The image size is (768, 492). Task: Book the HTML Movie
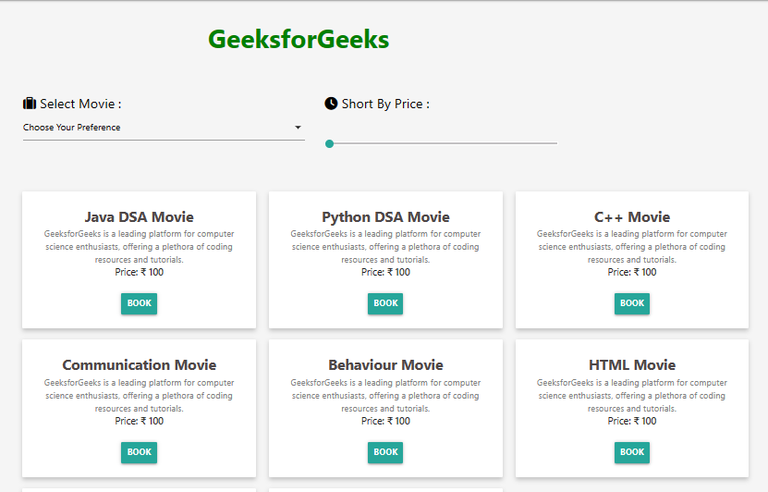click(x=632, y=452)
